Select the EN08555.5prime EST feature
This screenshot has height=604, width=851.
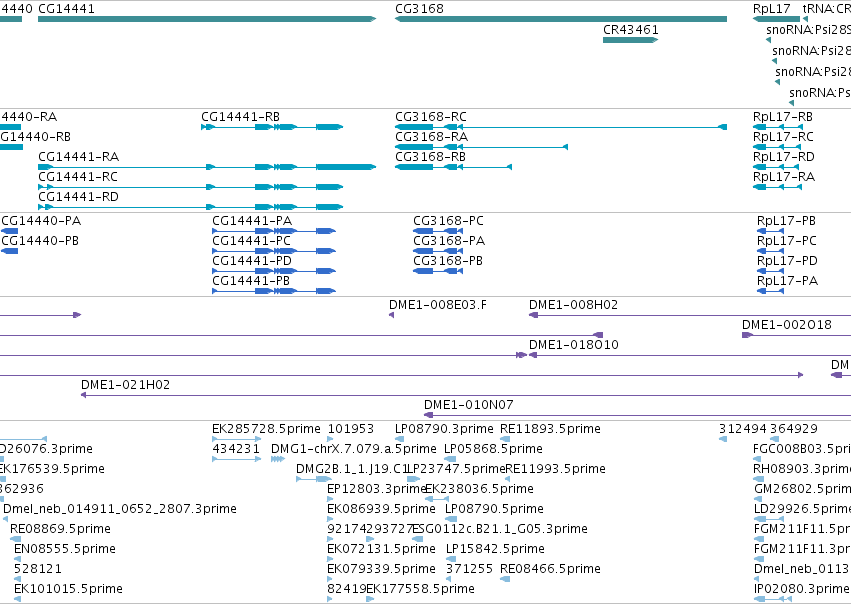(17, 559)
